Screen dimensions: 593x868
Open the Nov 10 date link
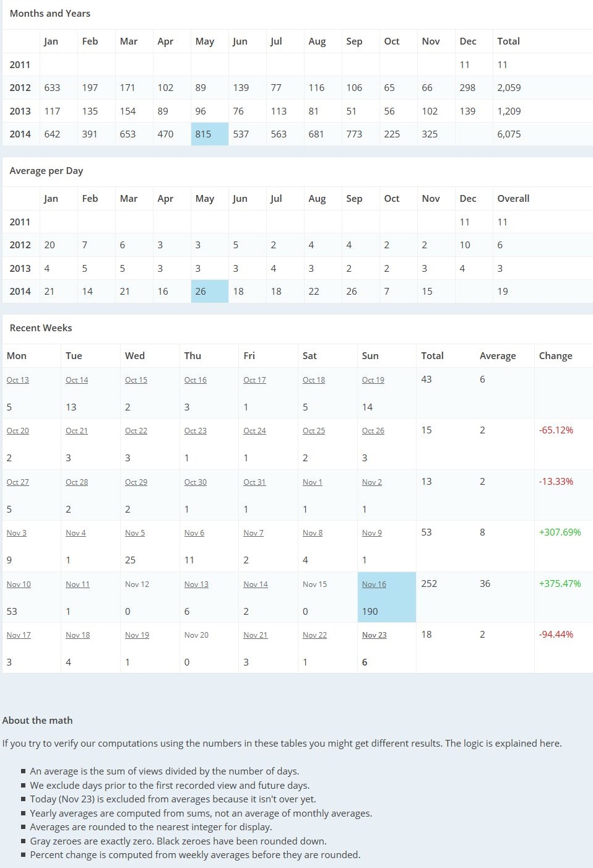(19, 584)
